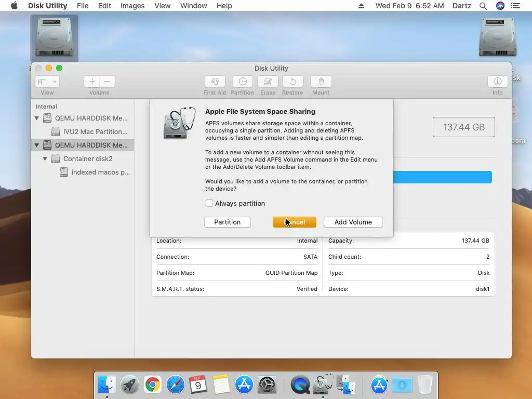The image size is (532, 399).
Task: Open Launchpad rocket icon in Dock
Action: tap(129, 384)
